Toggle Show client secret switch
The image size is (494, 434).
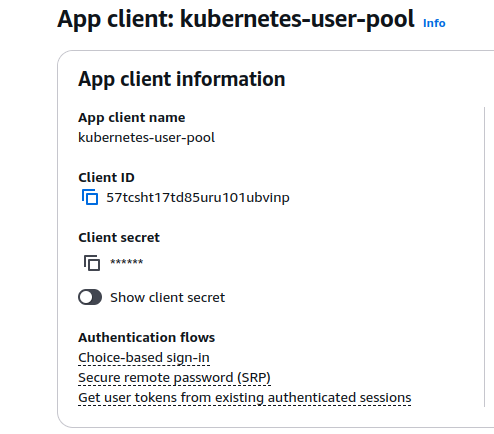90,297
